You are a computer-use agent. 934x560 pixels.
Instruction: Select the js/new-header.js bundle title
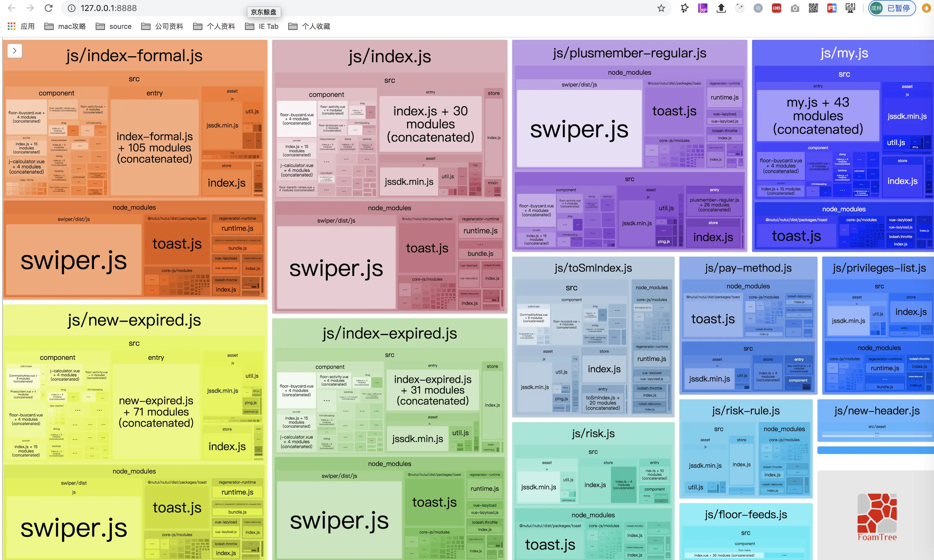[x=877, y=411]
